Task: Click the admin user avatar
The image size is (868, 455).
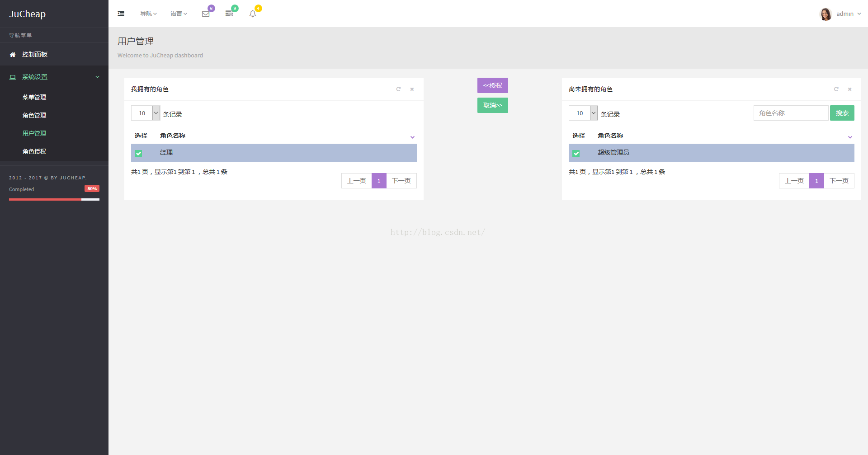Action: (826, 14)
